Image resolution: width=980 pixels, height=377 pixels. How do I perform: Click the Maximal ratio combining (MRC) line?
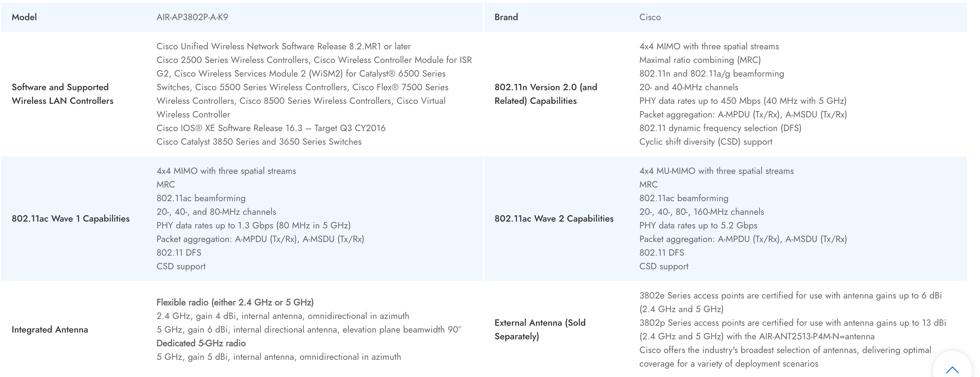pos(700,60)
